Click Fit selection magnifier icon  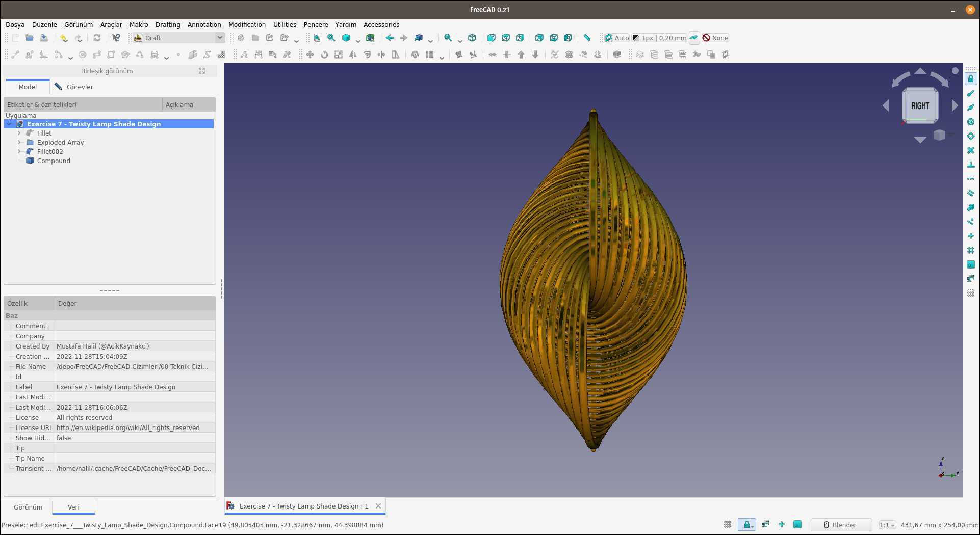[331, 38]
